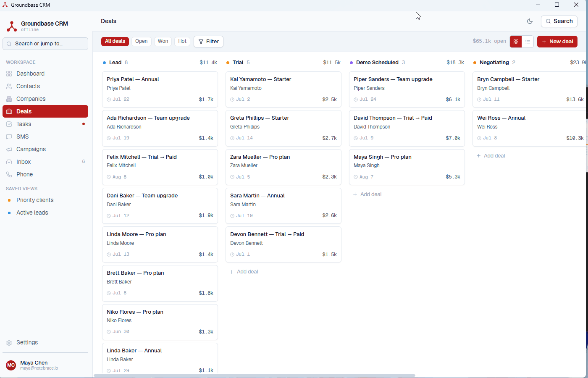Add deal in the Negotiating column
The width and height of the screenshot is (588, 378).
pos(491,156)
